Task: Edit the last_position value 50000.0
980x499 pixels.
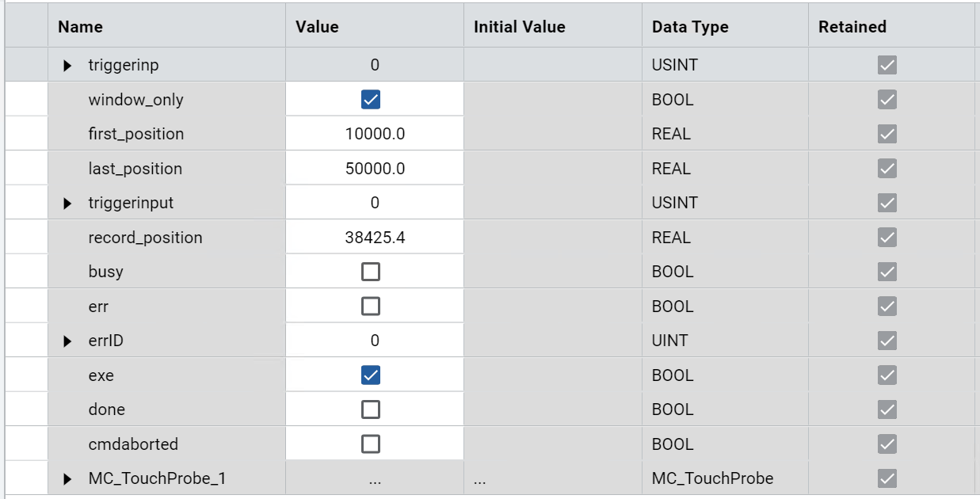Action: coord(375,169)
